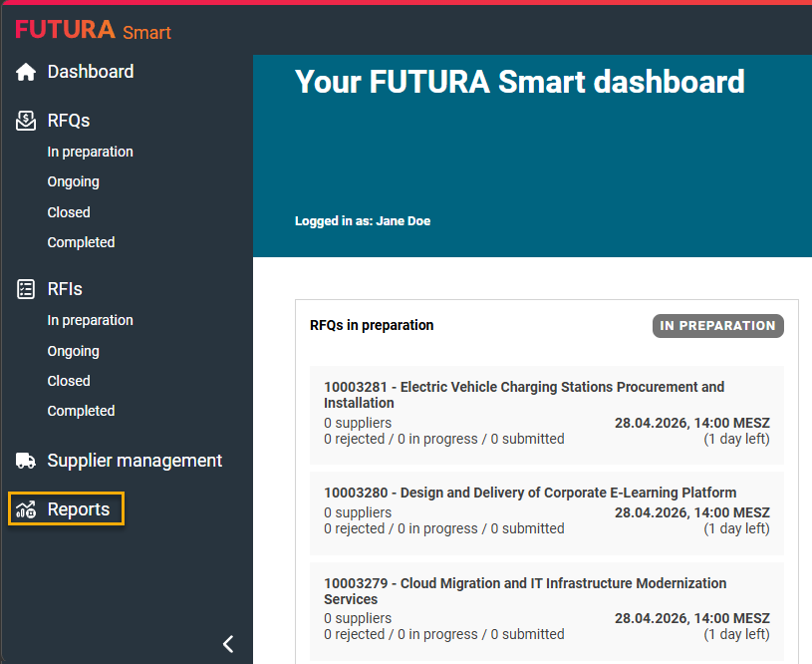Click the Supplier management truck icon

click(26, 461)
